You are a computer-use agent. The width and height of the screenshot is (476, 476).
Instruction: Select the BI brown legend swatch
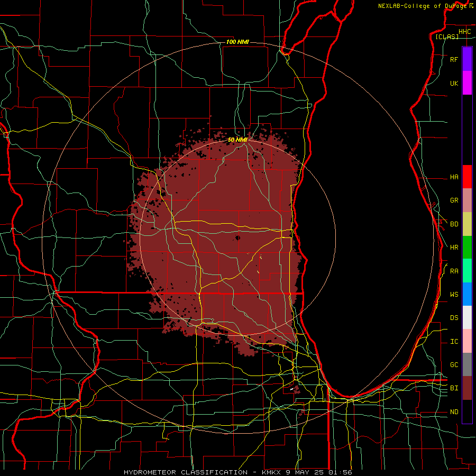467,388
